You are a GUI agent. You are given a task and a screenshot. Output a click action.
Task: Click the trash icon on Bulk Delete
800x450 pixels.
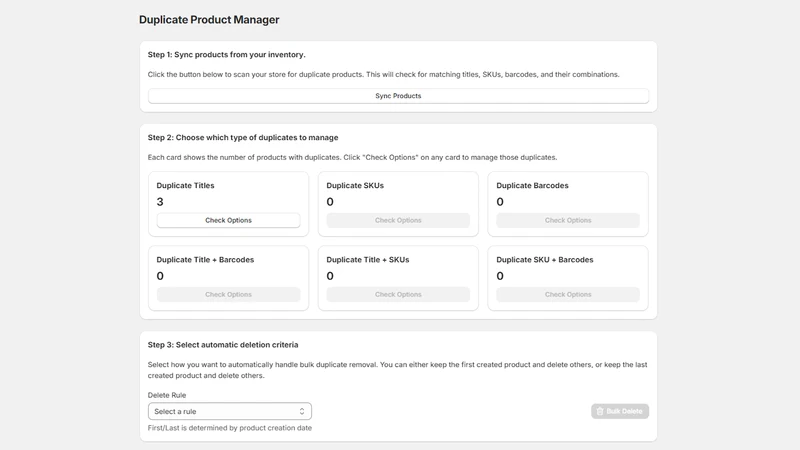600,411
